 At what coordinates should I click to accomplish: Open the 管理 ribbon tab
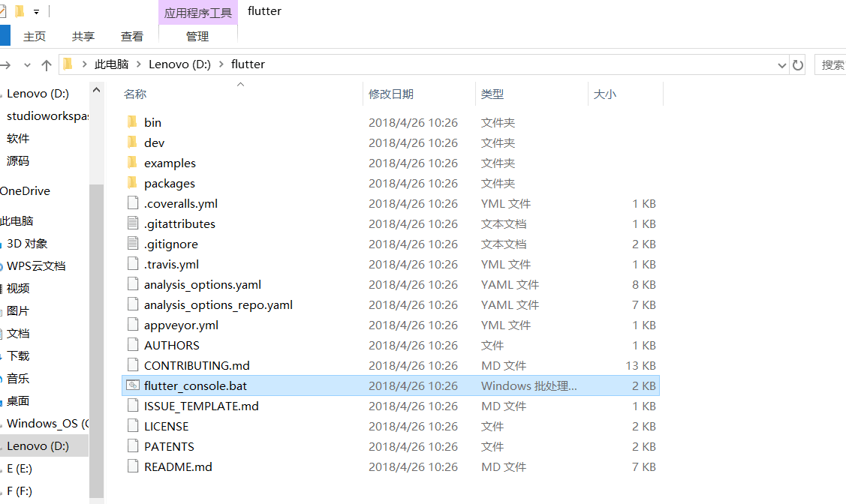click(197, 36)
